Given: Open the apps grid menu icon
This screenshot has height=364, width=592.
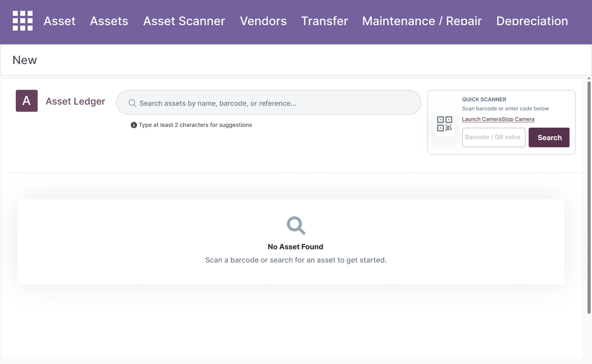Looking at the screenshot, I should pyautogui.click(x=23, y=21).
